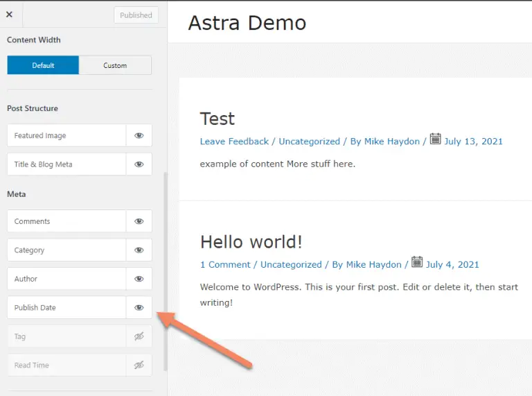
Task: Click calendar icon beside July 4, 2021
Action: [x=417, y=262]
